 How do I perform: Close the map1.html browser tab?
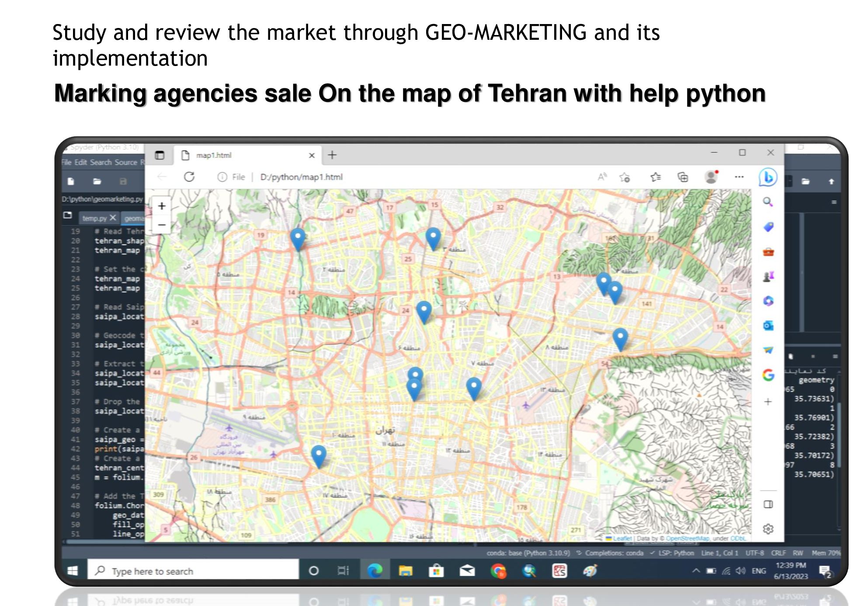[312, 155]
